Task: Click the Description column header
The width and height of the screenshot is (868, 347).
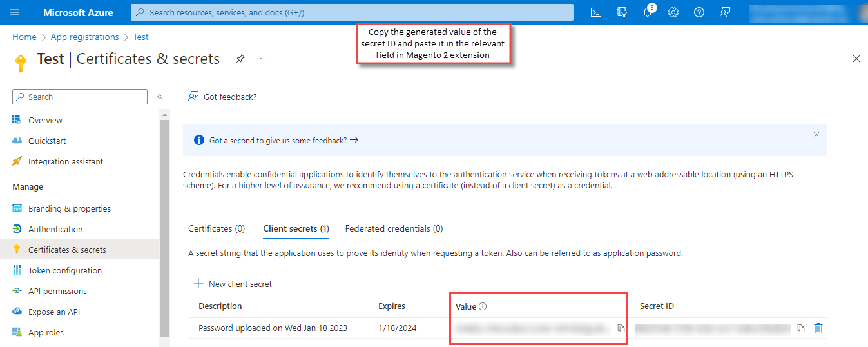Action: point(220,306)
